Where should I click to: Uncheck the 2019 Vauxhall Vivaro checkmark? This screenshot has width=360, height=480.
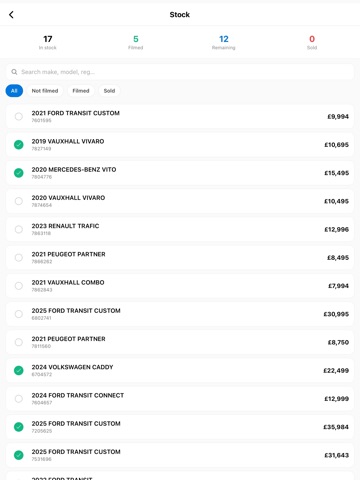point(19,145)
